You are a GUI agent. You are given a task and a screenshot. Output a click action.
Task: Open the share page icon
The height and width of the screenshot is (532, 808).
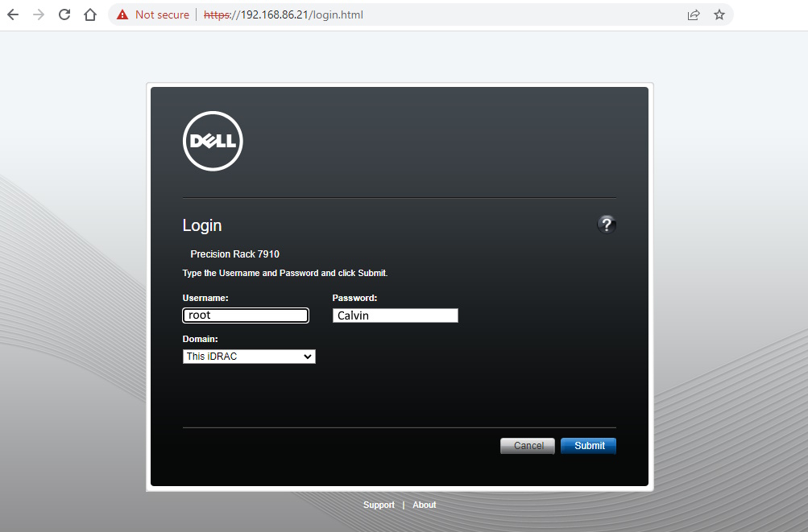pyautogui.click(x=694, y=15)
